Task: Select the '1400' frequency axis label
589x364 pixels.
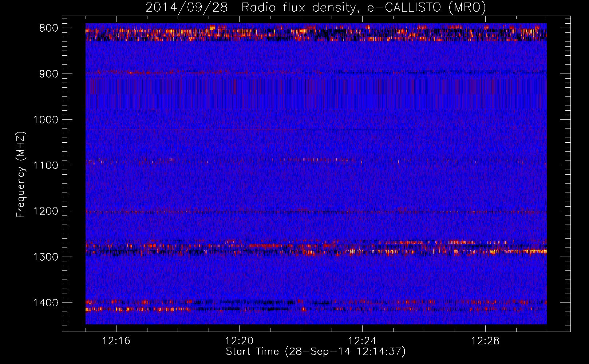Action: tap(46, 303)
